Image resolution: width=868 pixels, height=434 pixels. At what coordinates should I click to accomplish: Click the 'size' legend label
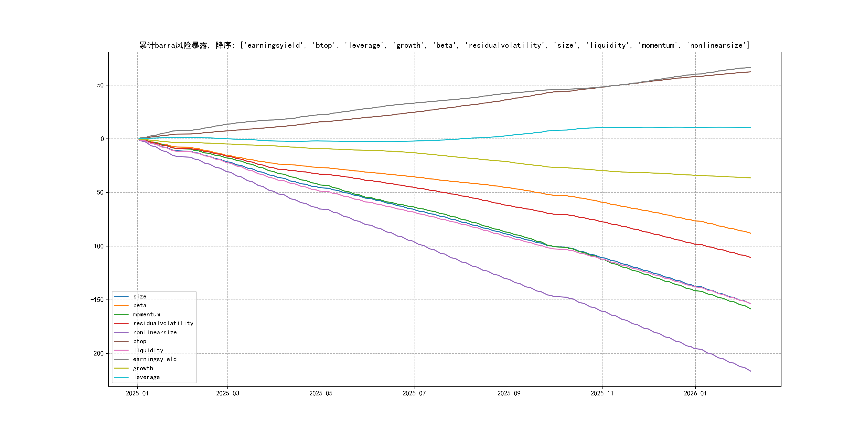point(140,297)
